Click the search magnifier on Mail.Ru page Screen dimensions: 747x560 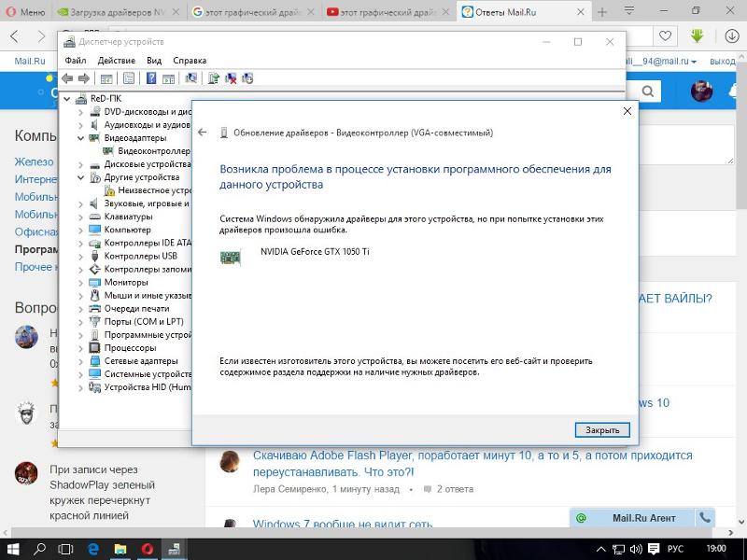(x=647, y=91)
